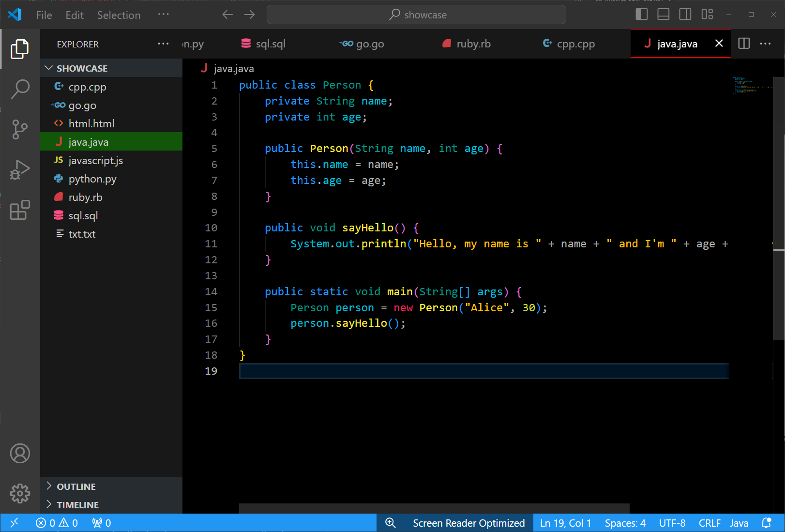Click the zoom magnifier status icon
The width and height of the screenshot is (785, 532).
pos(390,523)
